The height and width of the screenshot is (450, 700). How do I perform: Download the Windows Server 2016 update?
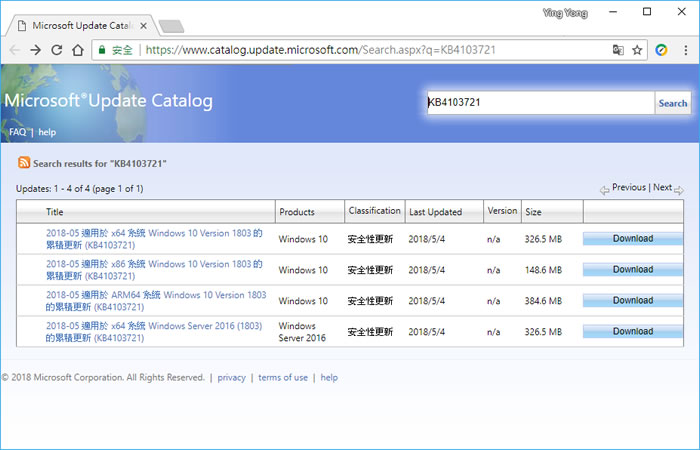[633, 331]
